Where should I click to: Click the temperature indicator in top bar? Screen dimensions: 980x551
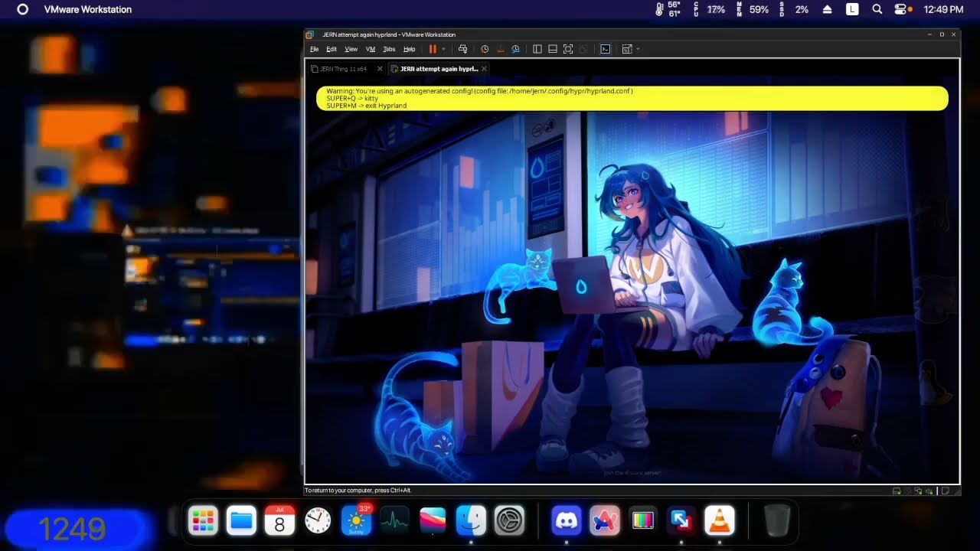point(668,9)
